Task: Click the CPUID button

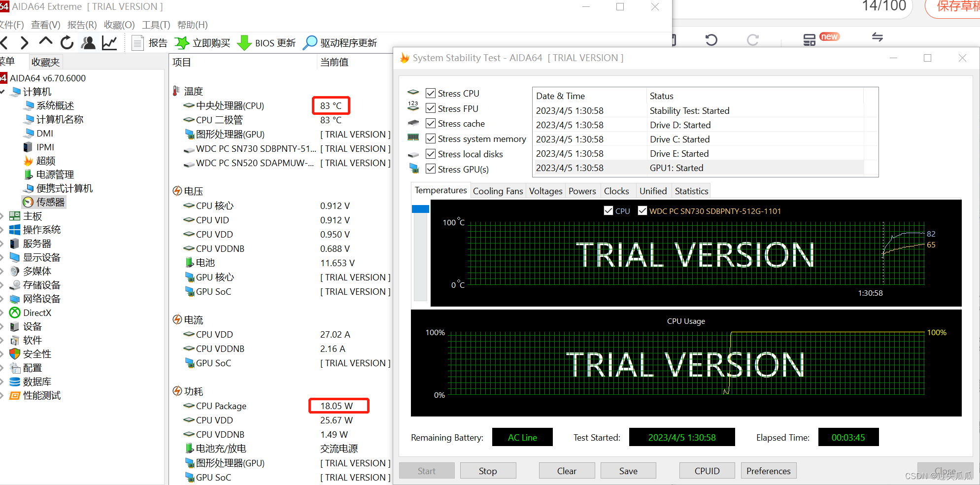Action: click(x=707, y=471)
